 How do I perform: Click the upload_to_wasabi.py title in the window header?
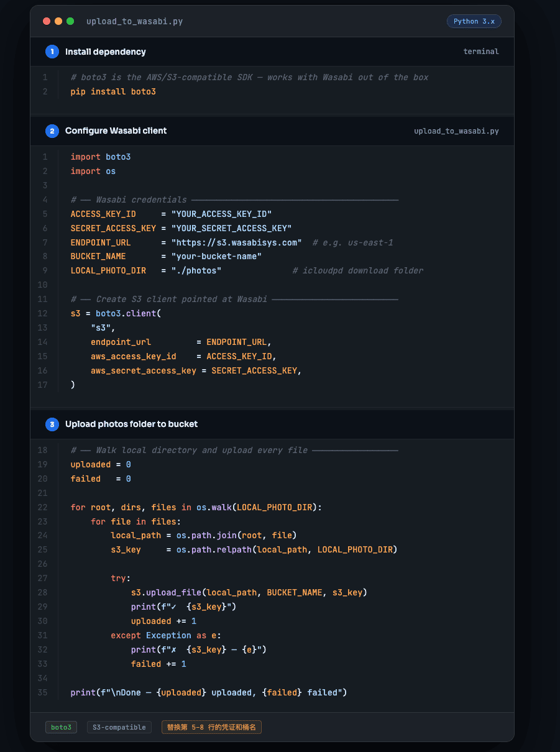click(135, 21)
